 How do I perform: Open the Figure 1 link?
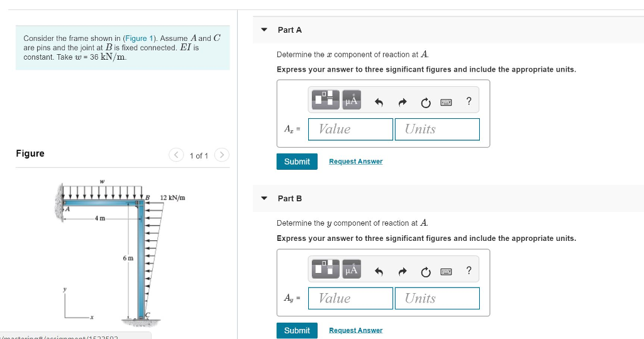pos(139,38)
